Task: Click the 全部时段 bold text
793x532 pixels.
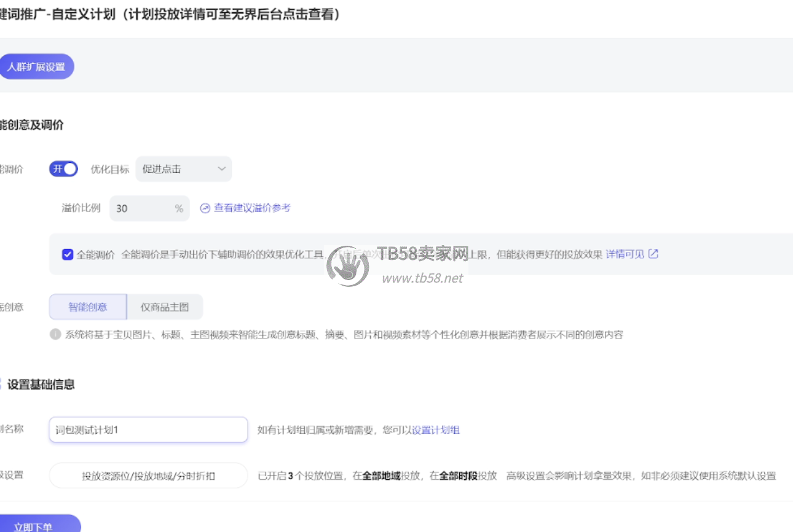Action: [x=458, y=475]
